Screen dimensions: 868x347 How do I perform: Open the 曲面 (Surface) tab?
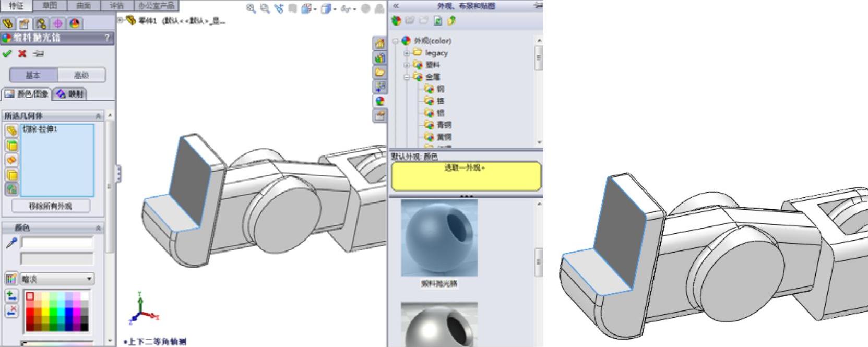pyautogui.click(x=84, y=6)
